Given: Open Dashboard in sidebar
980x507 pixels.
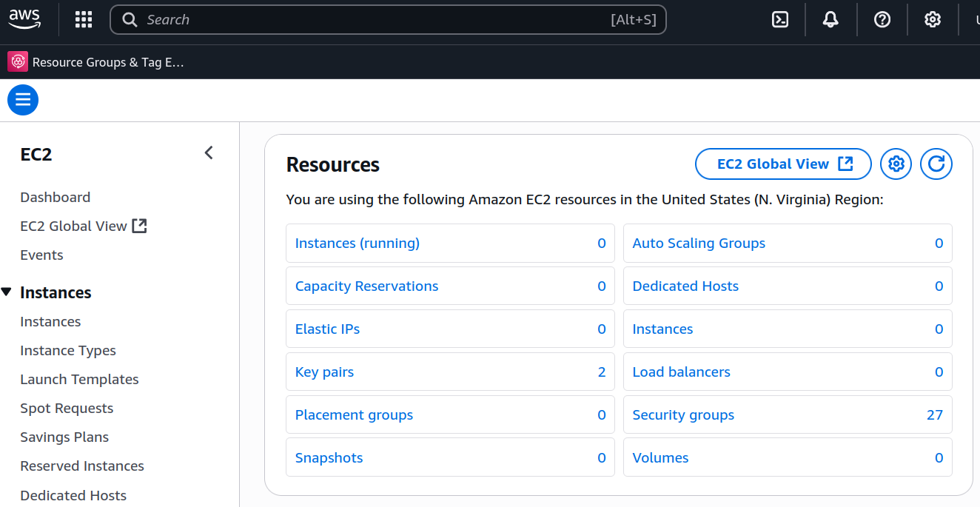Looking at the screenshot, I should [56, 197].
